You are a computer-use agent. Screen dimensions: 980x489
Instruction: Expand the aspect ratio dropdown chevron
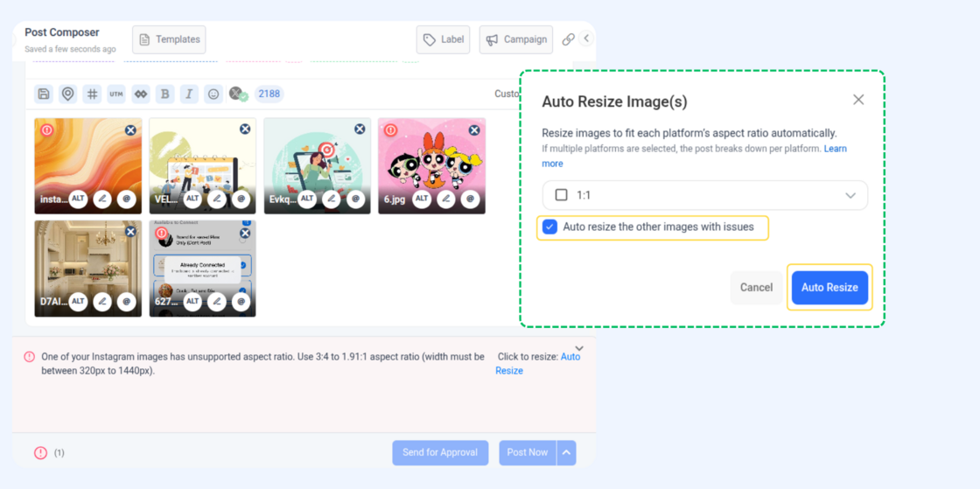[x=850, y=195]
